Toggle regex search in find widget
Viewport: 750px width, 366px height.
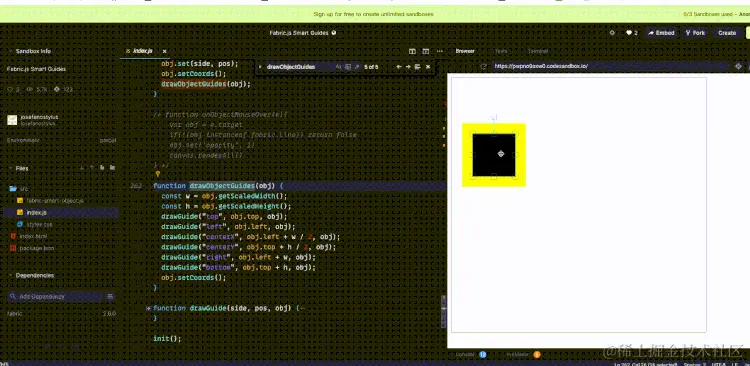click(356, 67)
